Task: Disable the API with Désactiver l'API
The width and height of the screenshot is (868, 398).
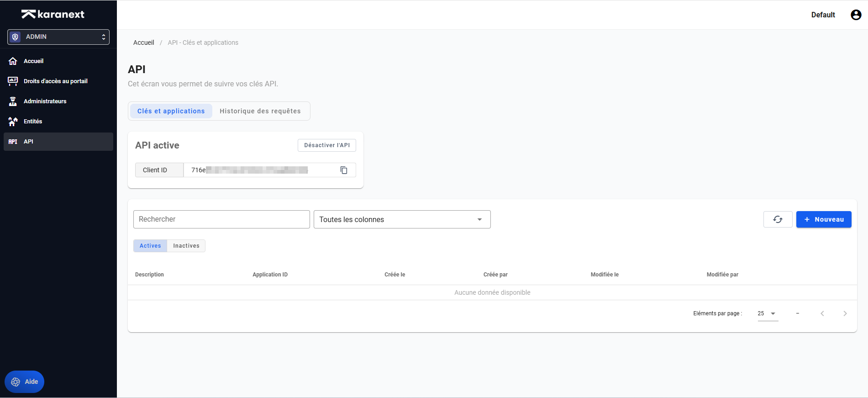Action: point(326,145)
